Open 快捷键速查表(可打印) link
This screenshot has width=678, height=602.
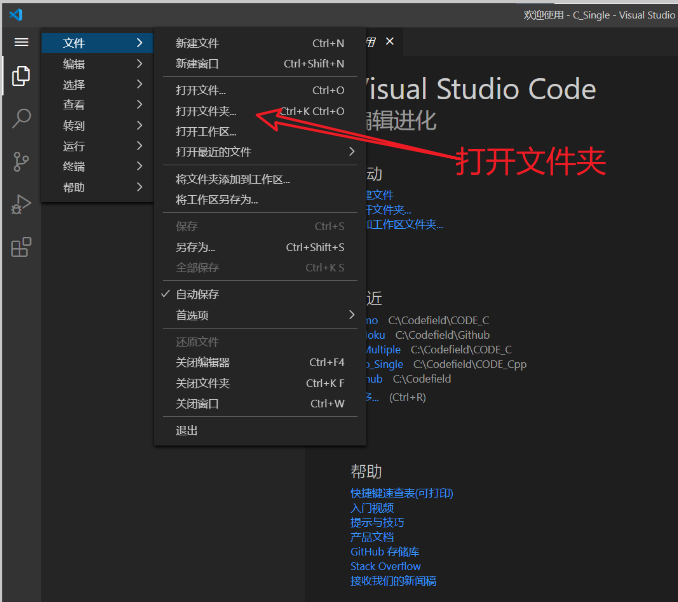click(x=402, y=493)
